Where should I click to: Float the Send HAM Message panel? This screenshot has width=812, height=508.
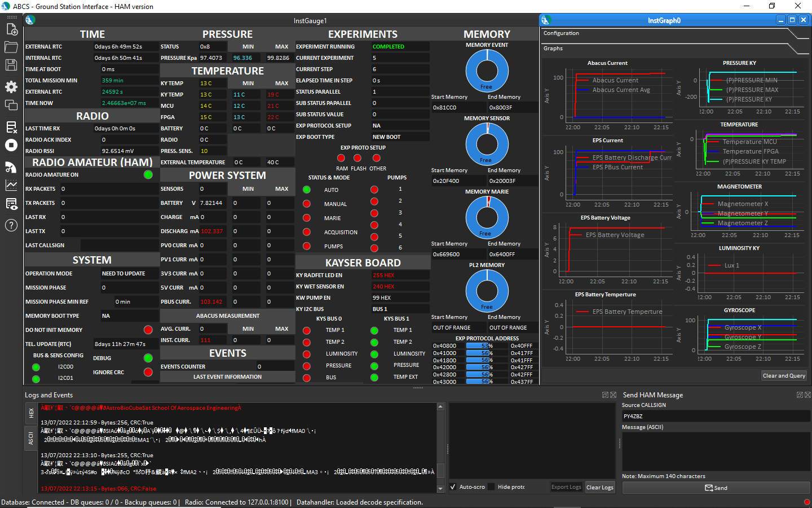pyautogui.click(x=800, y=395)
